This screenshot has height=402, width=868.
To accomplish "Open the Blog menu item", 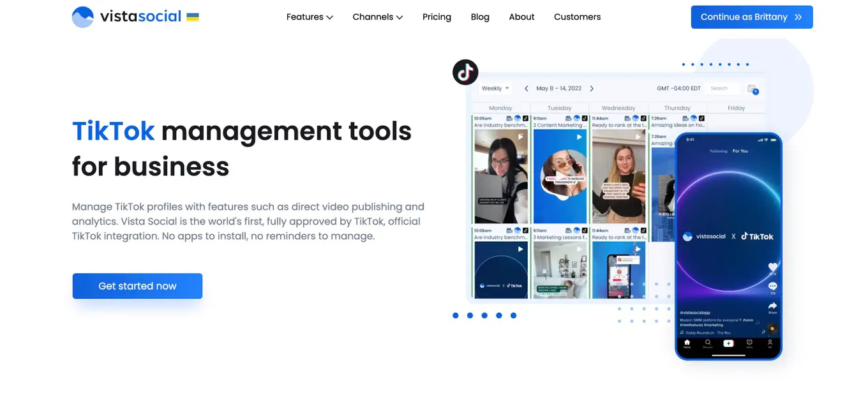I will coord(480,17).
